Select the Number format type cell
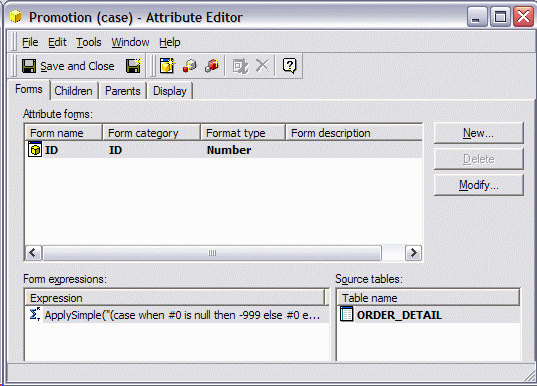 click(x=229, y=150)
